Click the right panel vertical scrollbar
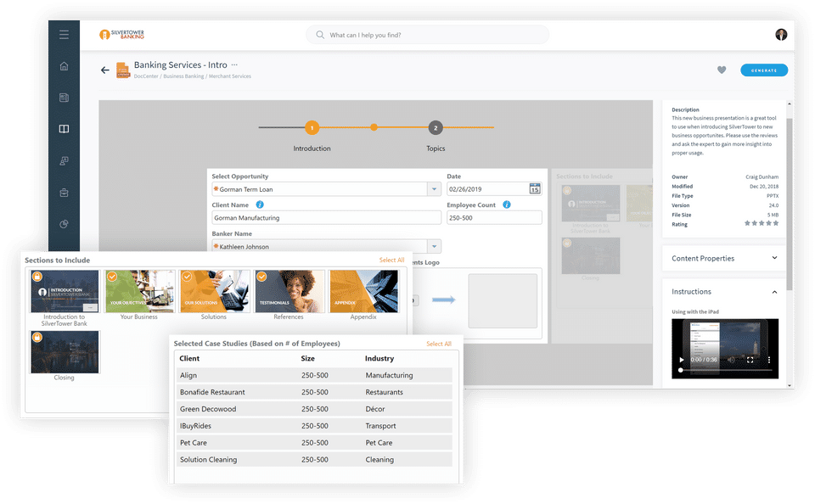 (790, 203)
